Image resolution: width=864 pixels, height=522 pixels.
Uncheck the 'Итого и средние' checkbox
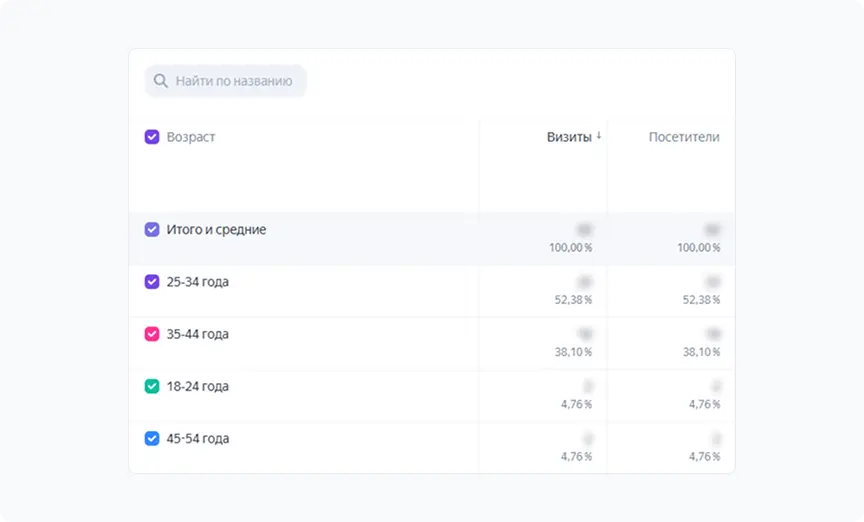[x=152, y=229]
